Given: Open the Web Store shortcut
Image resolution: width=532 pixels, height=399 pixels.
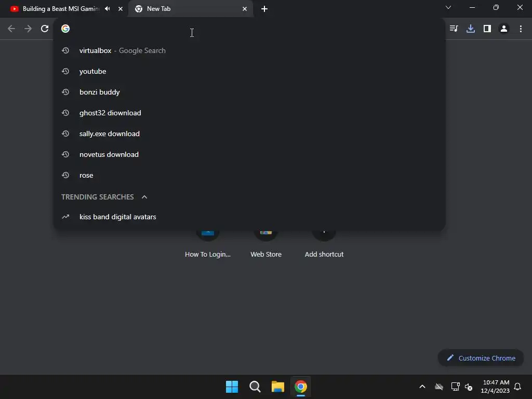Looking at the screenshot, I should point(266,244).
